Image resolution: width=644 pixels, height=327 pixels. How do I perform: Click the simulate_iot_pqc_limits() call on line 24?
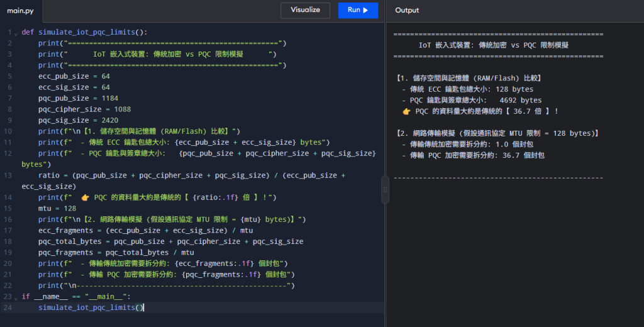pos(91,308)
